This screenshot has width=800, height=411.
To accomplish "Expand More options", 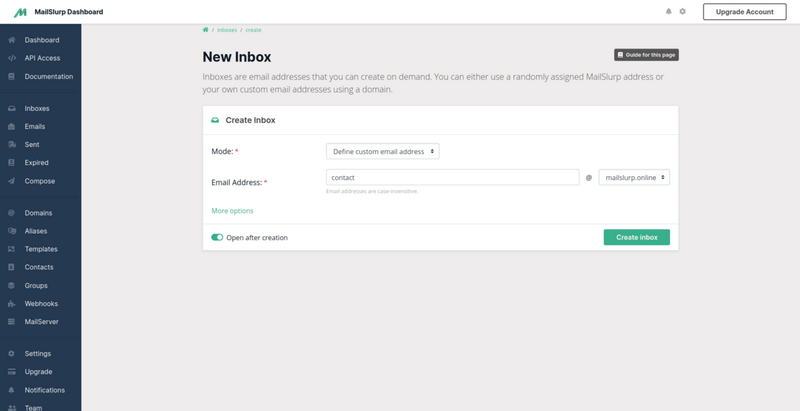I will click(232, 211).
